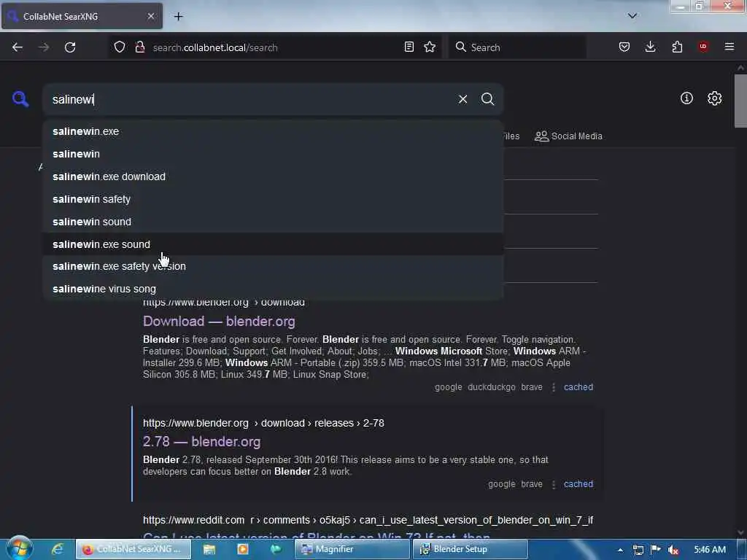Open the Firefox downloads panel

coord(650,47)
